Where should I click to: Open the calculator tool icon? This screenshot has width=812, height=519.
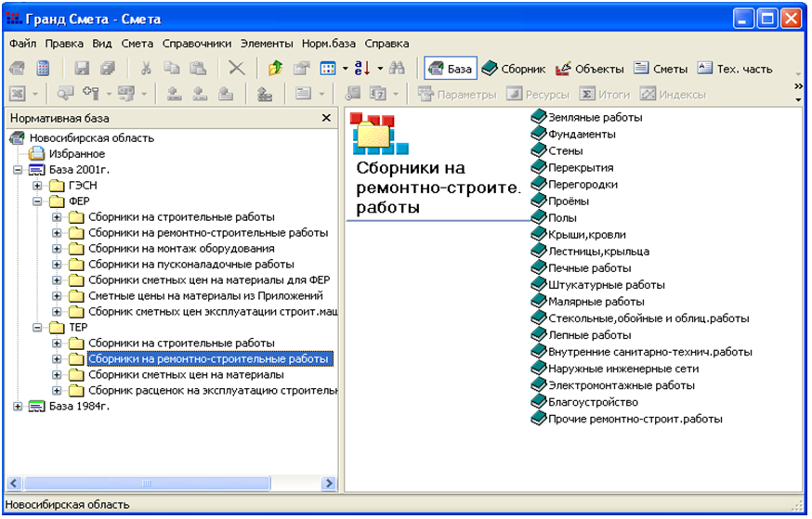pyautogui.click(x=43, y=69)
